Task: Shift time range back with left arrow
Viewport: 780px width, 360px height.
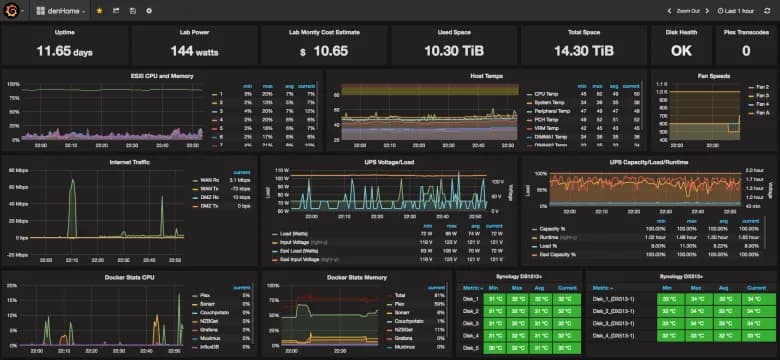Action: tap(670, 11)
